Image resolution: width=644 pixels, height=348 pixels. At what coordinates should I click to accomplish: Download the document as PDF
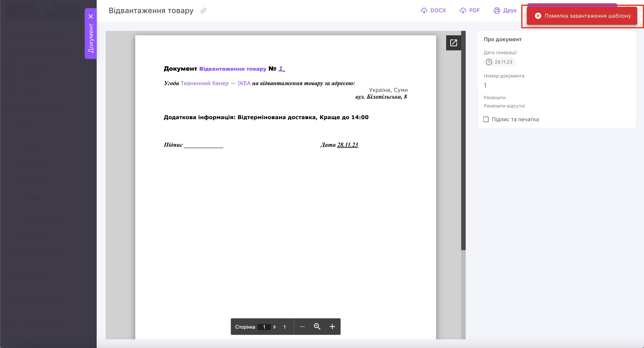point(470,11)
